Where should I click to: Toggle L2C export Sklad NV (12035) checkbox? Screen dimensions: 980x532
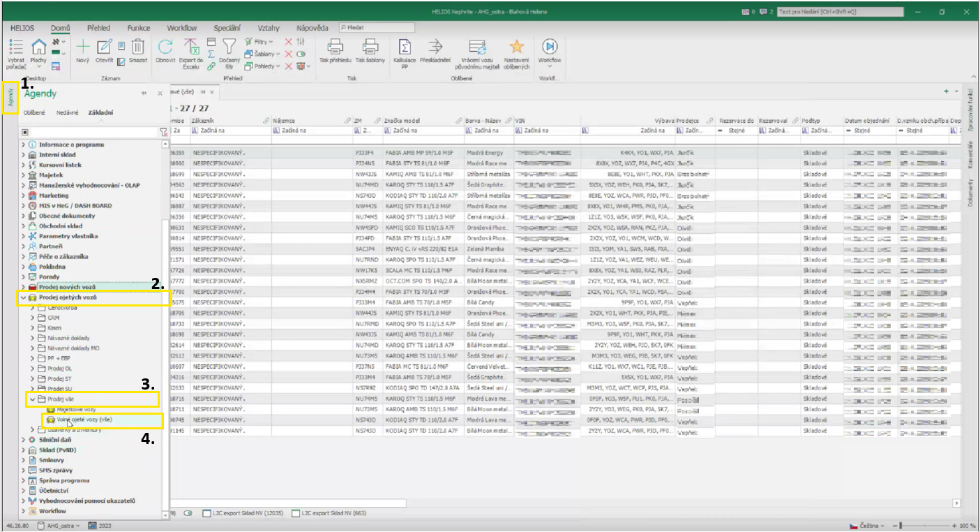tap(206, 513)
